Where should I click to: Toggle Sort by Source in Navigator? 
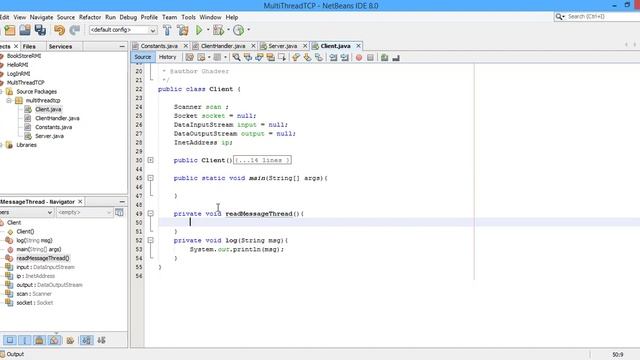(102, 340)
